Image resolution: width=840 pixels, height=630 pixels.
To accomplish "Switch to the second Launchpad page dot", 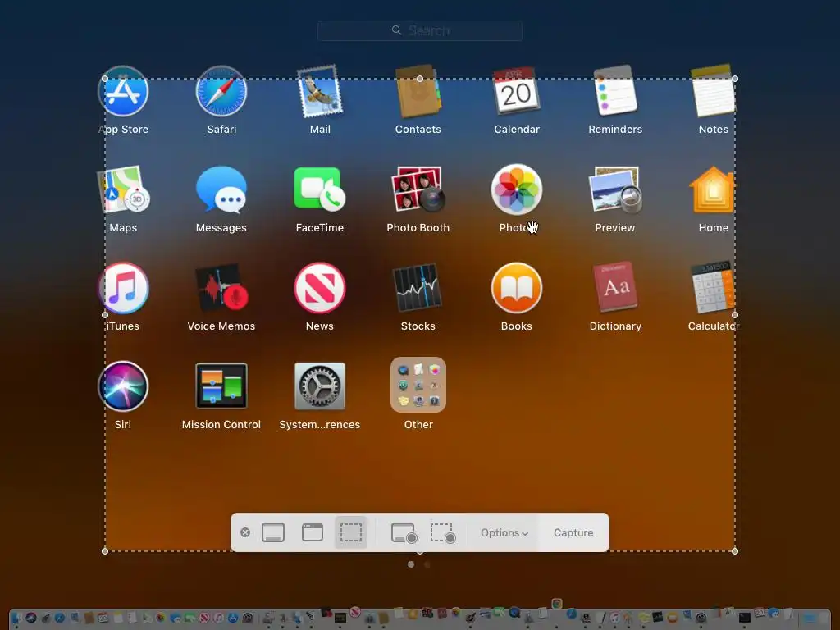I will click(427, 564).
